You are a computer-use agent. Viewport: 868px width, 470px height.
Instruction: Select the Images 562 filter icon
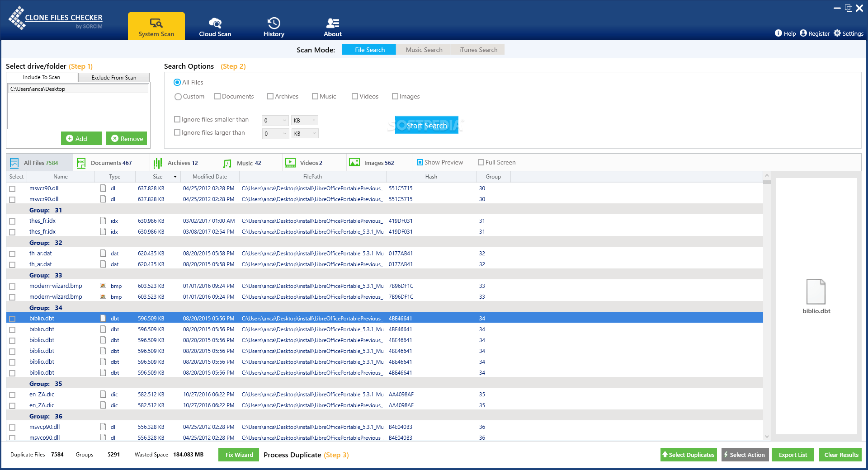[354, 162]
